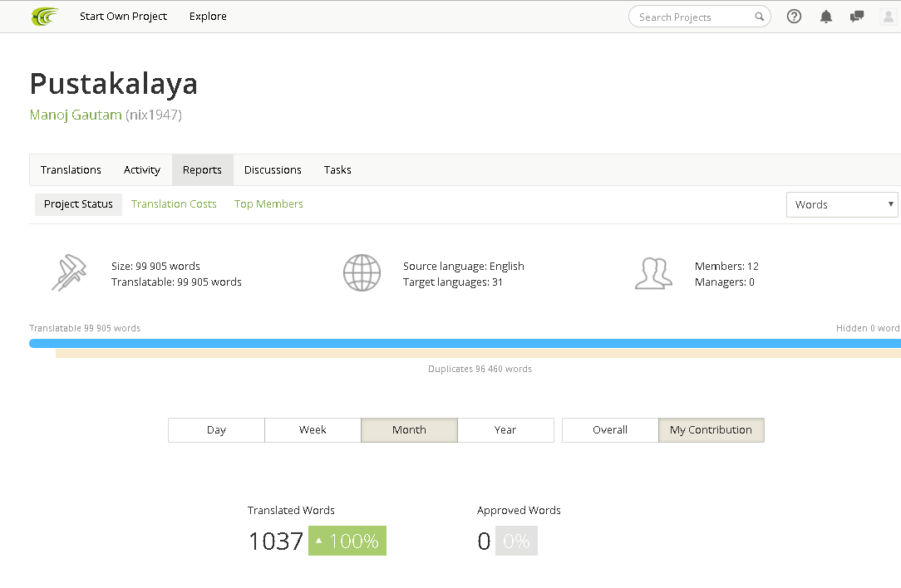Click the languages globe icon
This screenshot has height=588, width=901.
click(x=362, y=272)
